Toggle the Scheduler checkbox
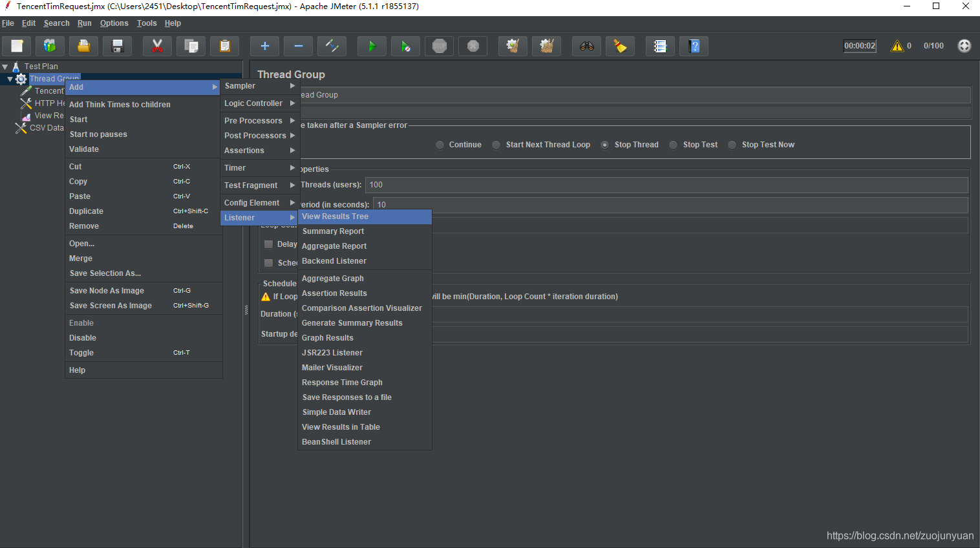This screenshot has height=548, width=980. point(268,263)
